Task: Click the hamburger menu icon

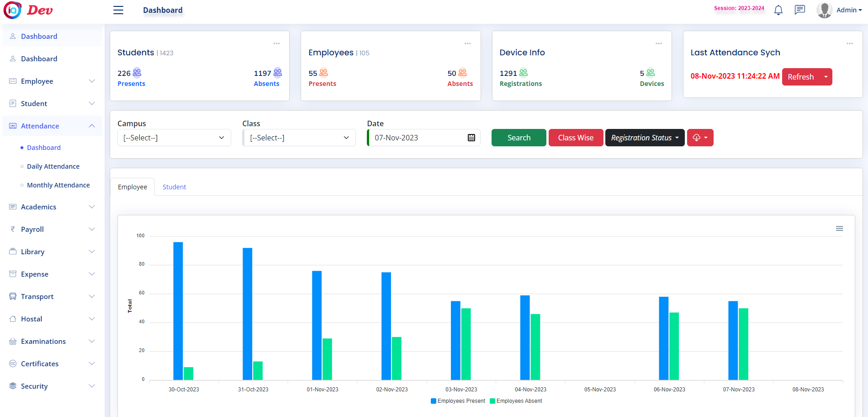Action: click(118, 10)
